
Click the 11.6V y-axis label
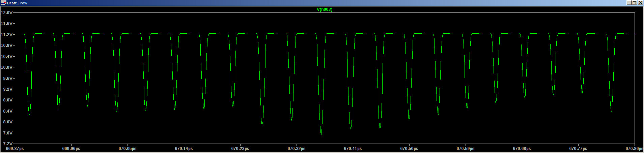(x=7, y=24)
